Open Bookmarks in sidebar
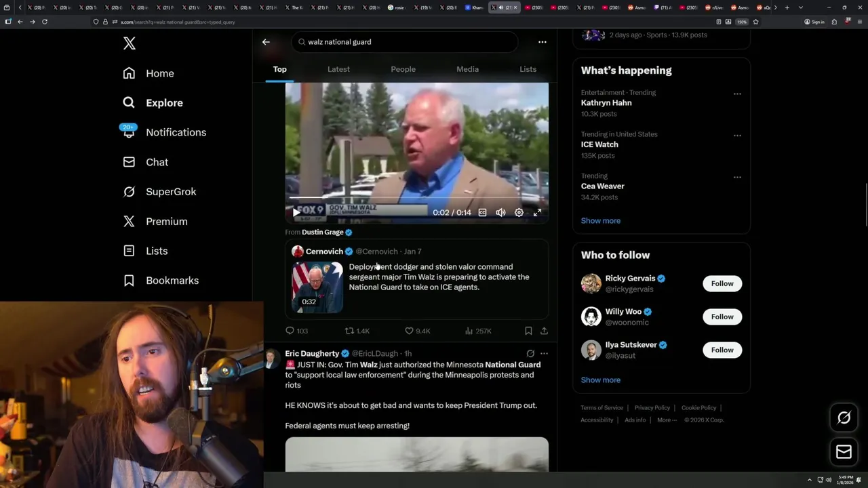The height and width of the screenshot is (488, 868). click(161, 281)
